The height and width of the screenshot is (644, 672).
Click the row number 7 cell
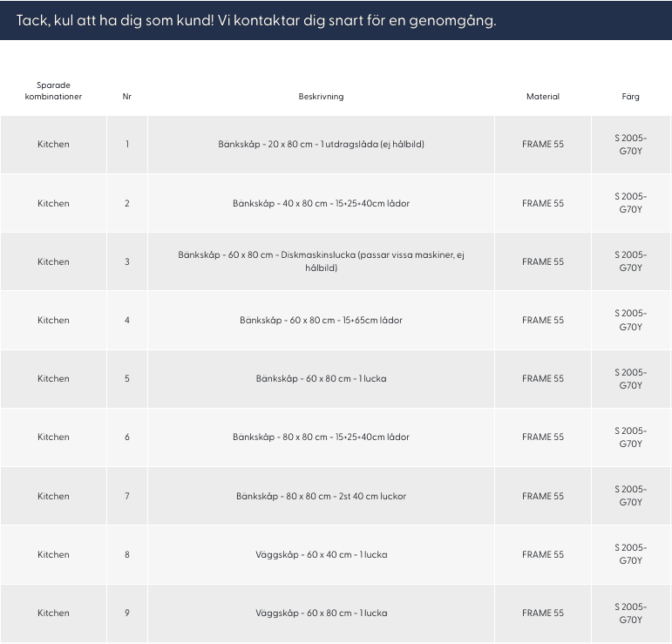127,496
